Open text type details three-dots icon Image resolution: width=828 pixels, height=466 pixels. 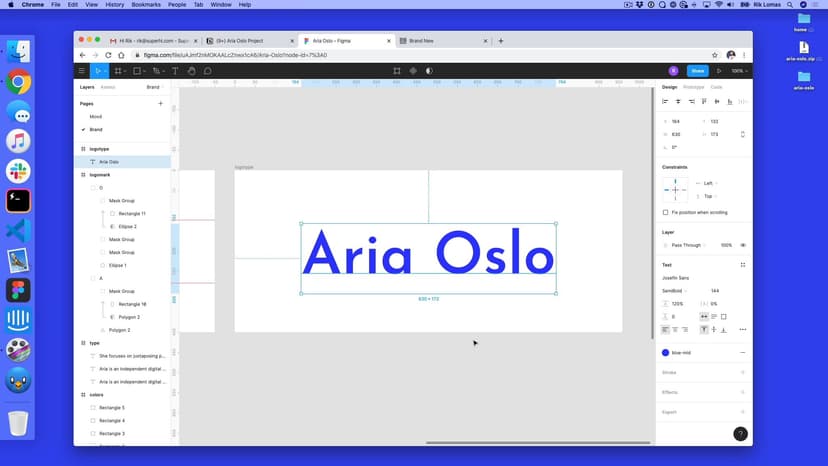pyautogui.click(x=742, y=329)
